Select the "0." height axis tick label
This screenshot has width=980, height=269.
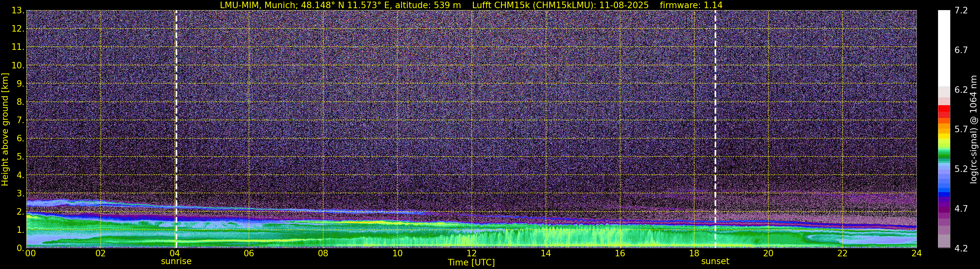tap(21, 248)
